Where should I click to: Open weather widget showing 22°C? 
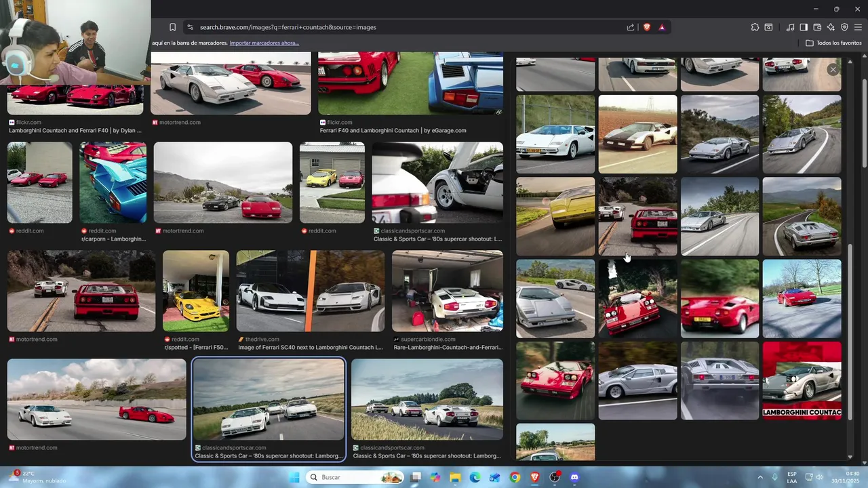click(39, 477)
